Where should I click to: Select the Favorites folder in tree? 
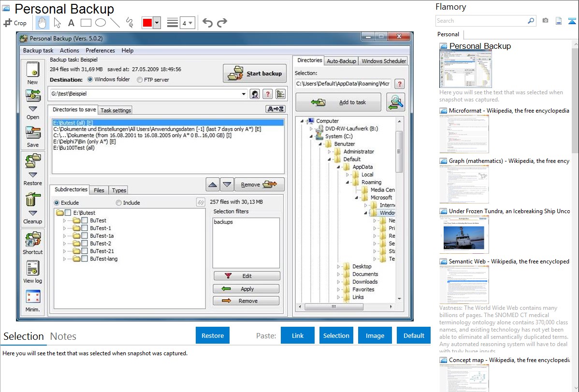[363, 290]
